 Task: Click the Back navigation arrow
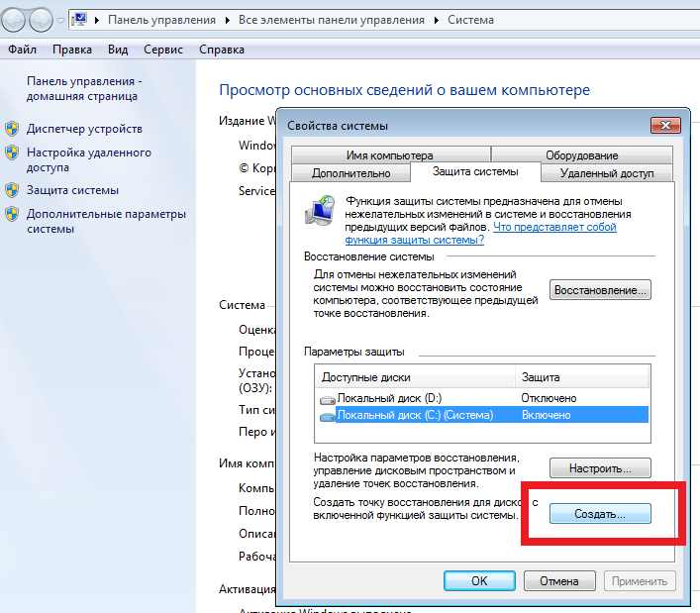click(13, 20)
